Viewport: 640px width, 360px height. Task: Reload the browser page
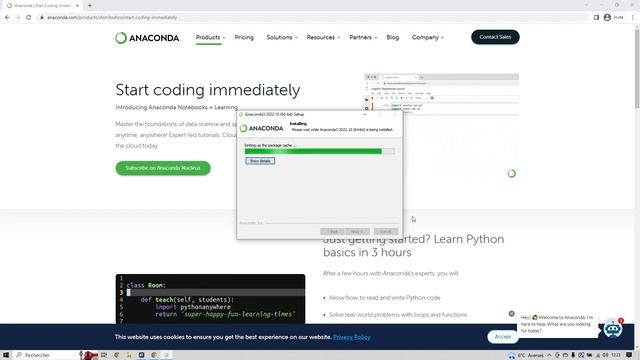coord(29,18)
